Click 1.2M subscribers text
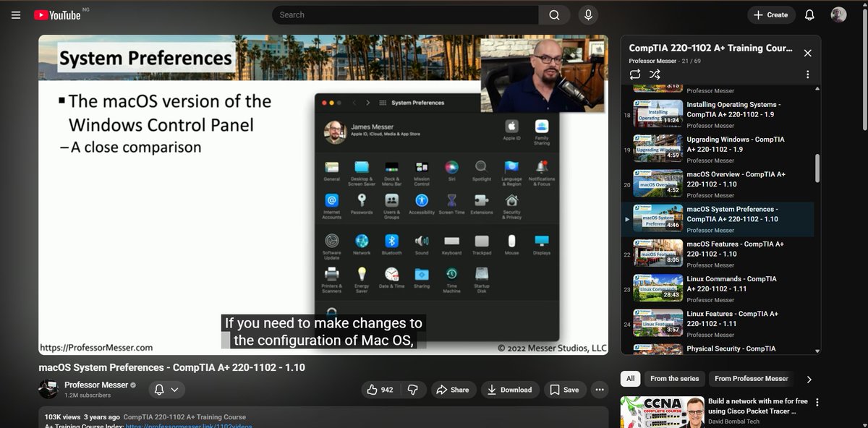Screen dimensions: 868x428 point(88,395)
